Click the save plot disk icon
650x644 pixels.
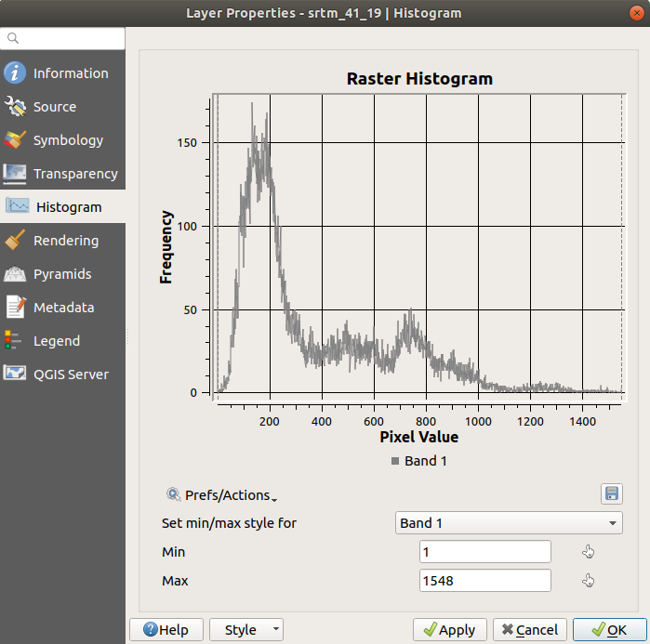coord(611,493)
